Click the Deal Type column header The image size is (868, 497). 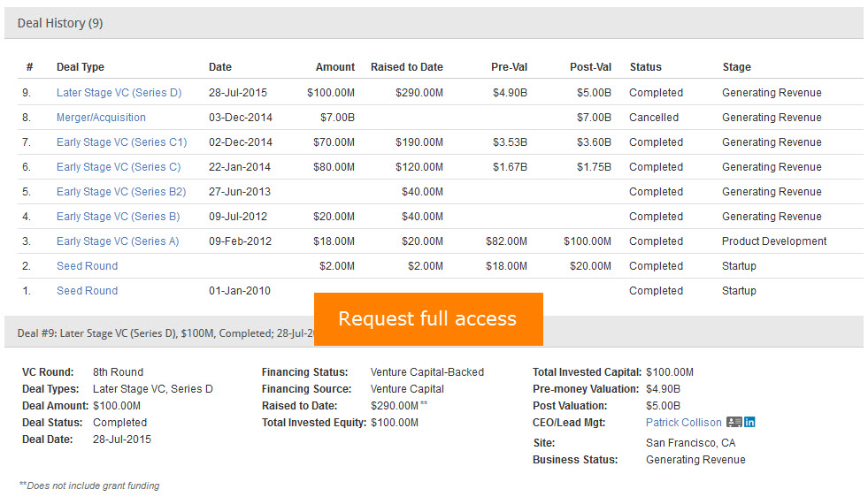(x=81, y=67)
